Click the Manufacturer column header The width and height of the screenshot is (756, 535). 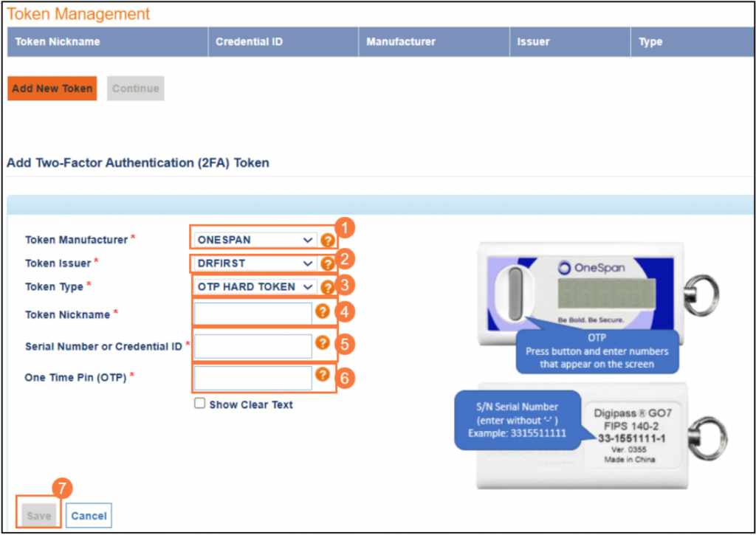(401, 42)
